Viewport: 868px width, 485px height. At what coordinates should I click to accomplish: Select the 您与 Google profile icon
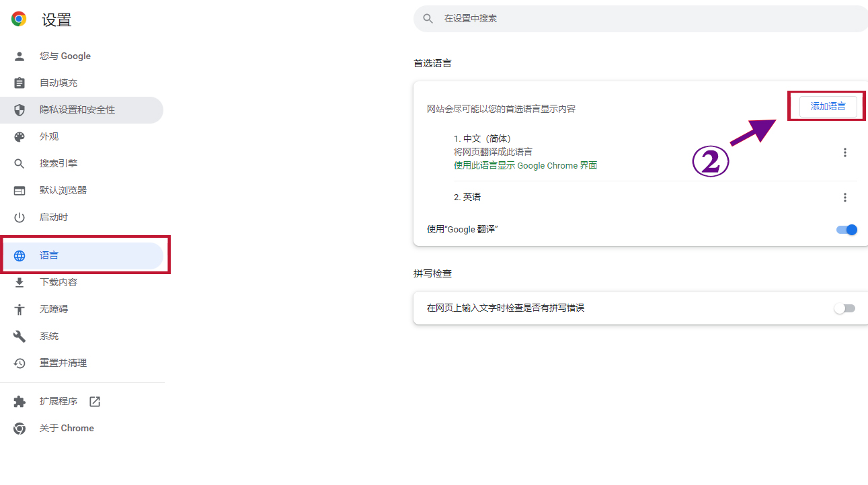pyautogui.click(x=19, y=56)
